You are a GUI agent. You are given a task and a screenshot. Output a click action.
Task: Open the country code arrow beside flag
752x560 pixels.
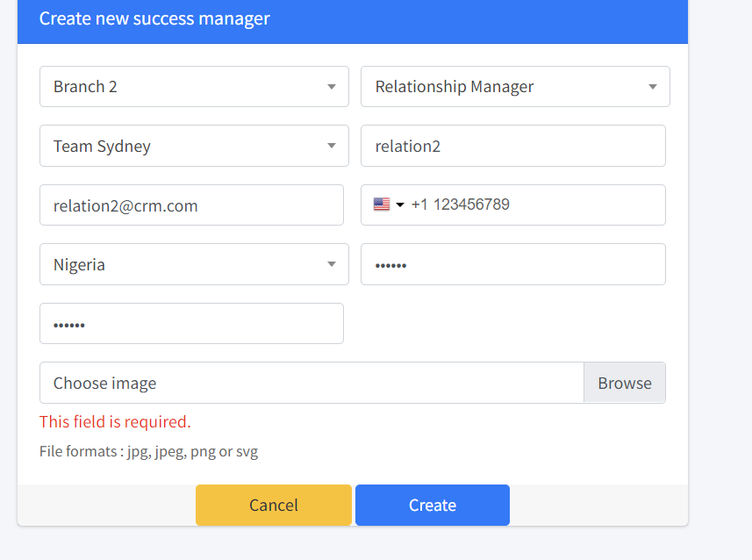[x=400, y=205]
